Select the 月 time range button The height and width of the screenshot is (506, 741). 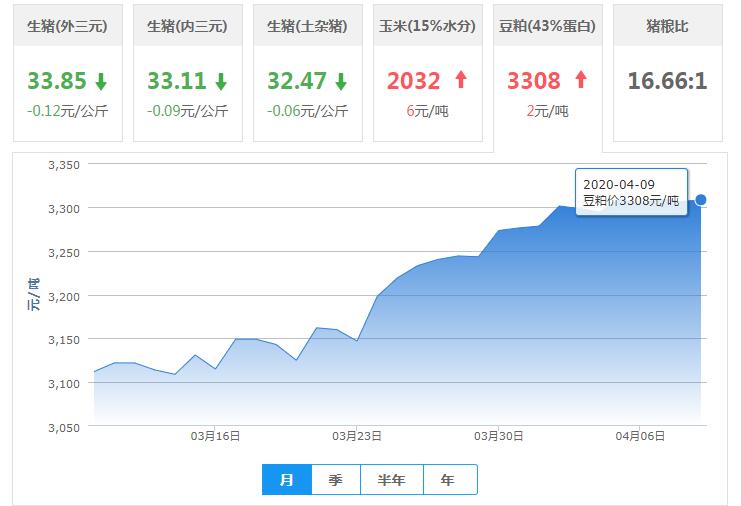(x=287, y=480)
